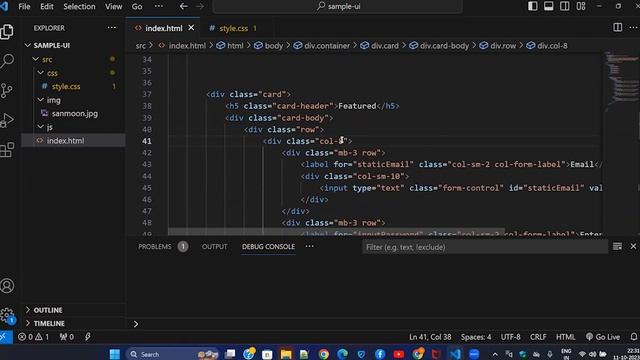Open the File menu
The height and width of the screenshot is (360, 640).
pos(24,7)
